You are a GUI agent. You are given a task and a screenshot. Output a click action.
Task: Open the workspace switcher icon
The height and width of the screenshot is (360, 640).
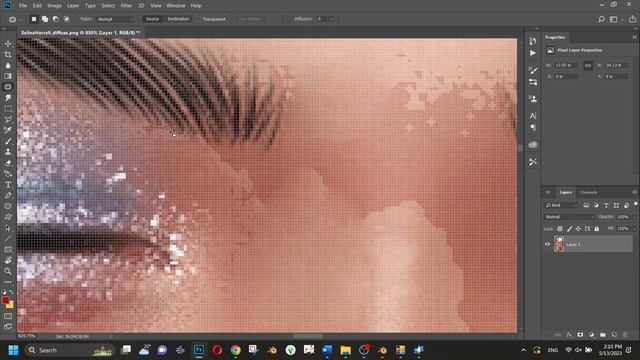(614, 19)
